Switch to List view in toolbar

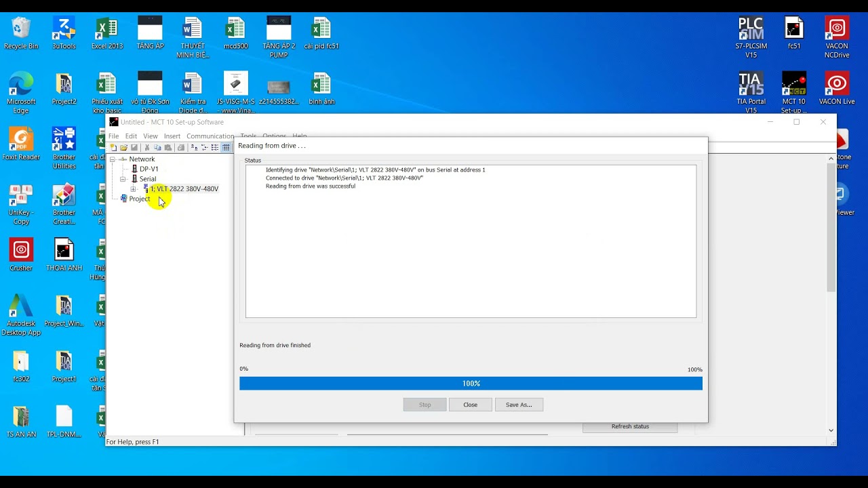tap(215, 147)
